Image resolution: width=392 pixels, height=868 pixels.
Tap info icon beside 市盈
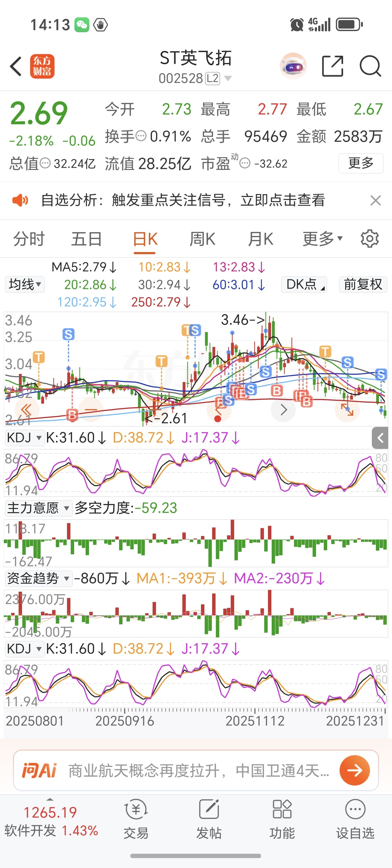(x=245, y=163)
